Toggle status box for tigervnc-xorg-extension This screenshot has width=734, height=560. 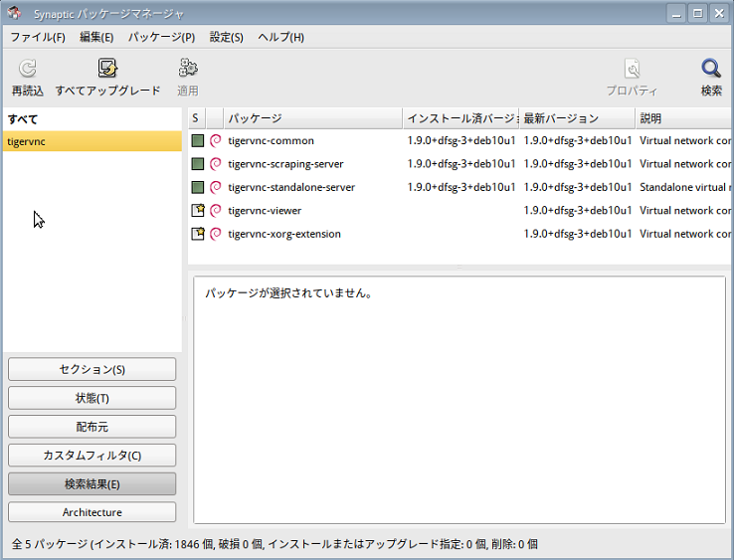[198, 234]
